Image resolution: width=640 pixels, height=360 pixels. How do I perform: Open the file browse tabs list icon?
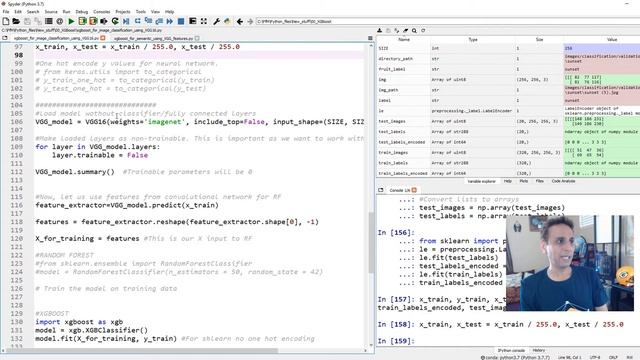49,21
